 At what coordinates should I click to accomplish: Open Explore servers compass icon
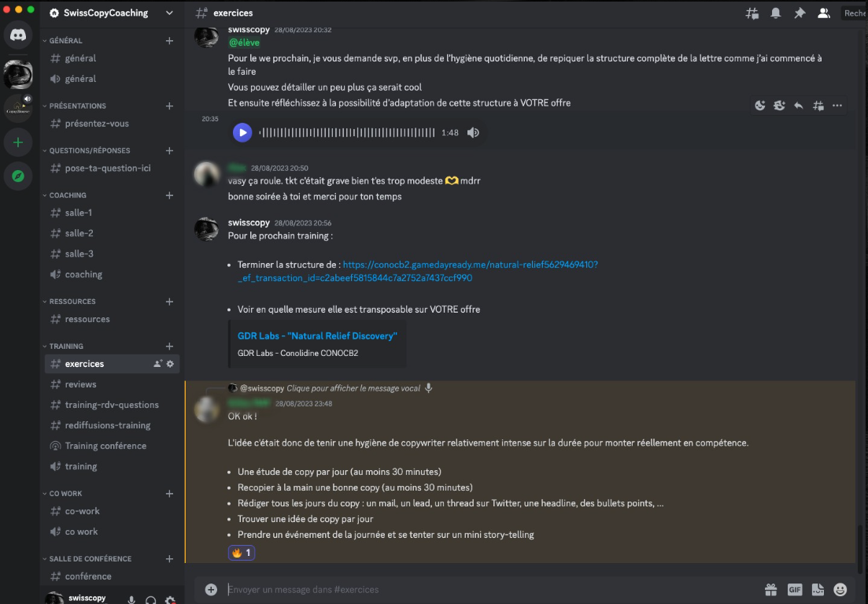click(x=18, y=176)
